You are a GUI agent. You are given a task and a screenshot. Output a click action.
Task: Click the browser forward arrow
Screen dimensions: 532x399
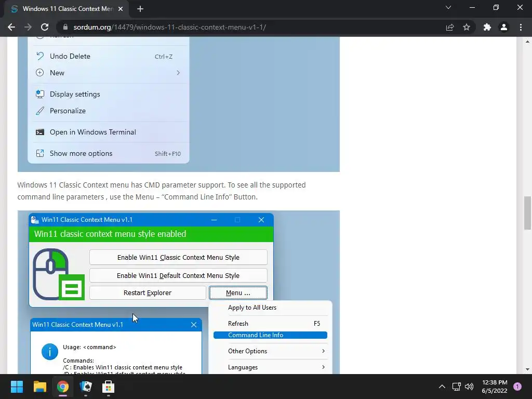coord(28,27)
